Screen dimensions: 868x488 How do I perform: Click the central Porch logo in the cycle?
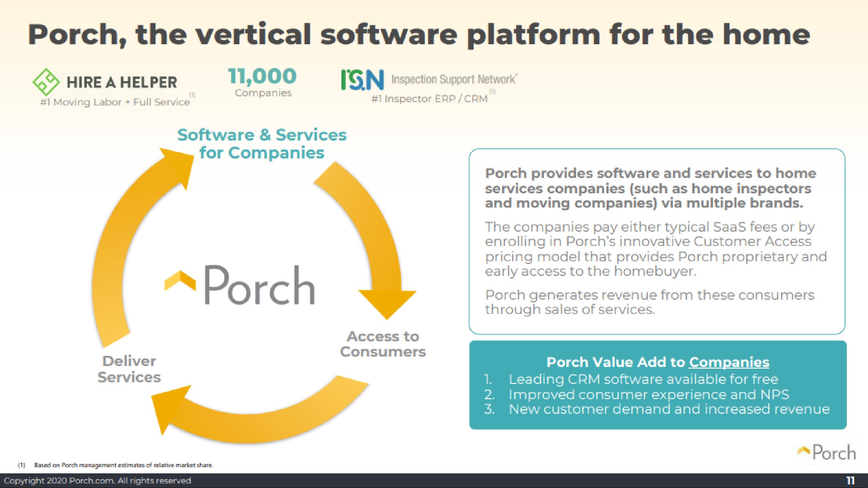click(240, 285)
